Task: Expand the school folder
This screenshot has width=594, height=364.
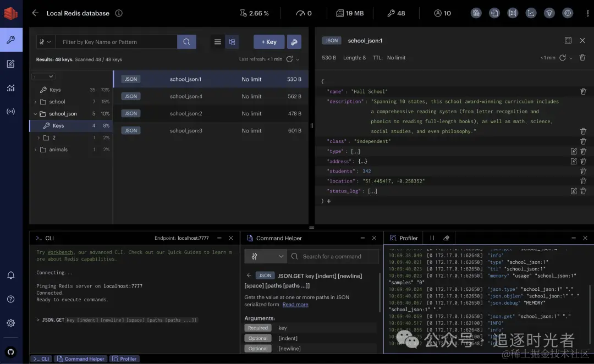Action: [35, 102]
